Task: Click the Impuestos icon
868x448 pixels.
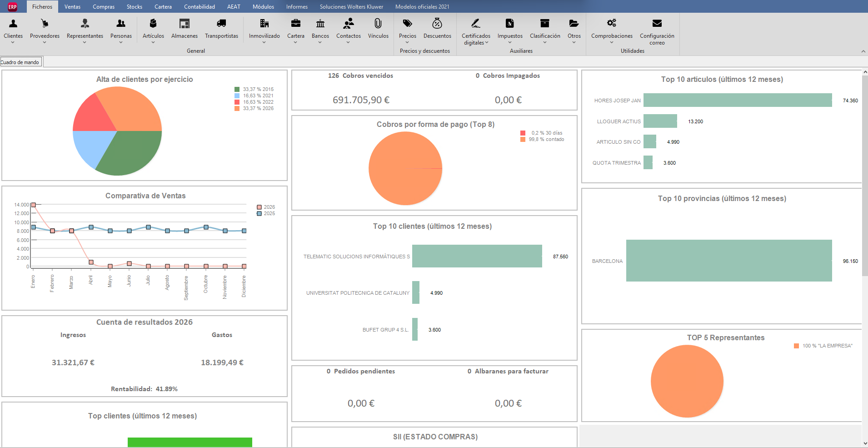Action: [x=510, y=24]
